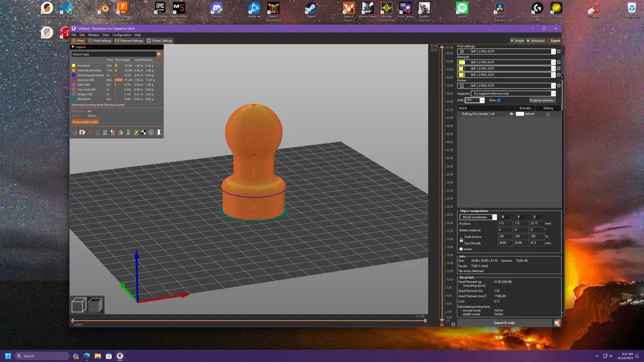Click the first filament yellow color swatch
644x362 pixels.
pos(461,63)
